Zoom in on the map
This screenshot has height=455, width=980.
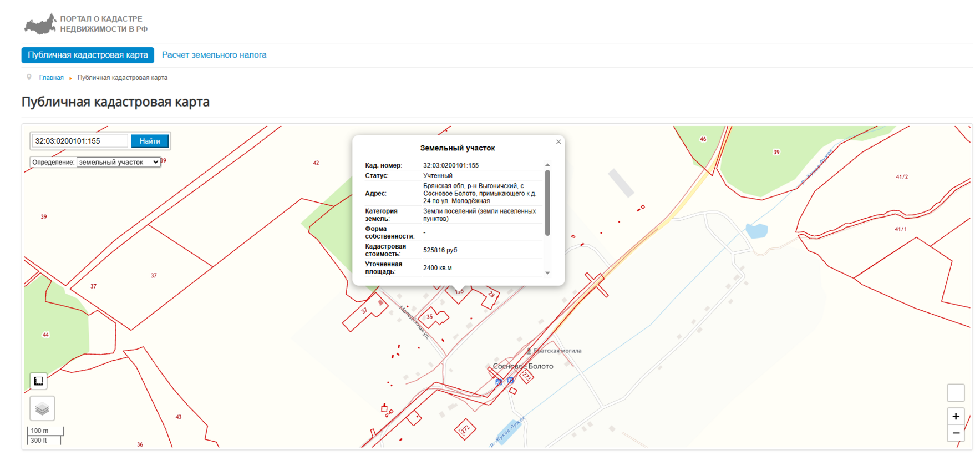click(x=956, y=416)
